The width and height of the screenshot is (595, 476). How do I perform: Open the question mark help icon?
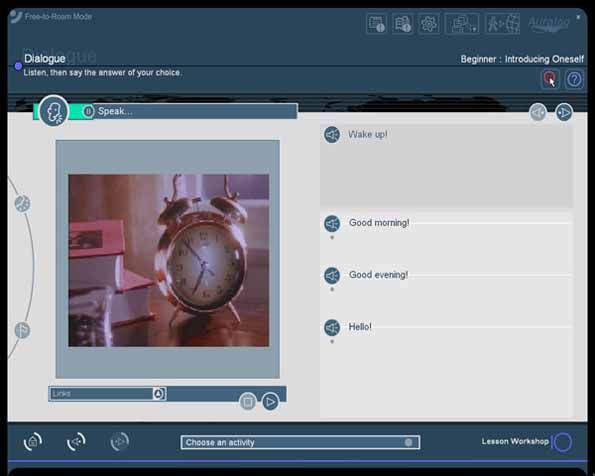[574, 79]
